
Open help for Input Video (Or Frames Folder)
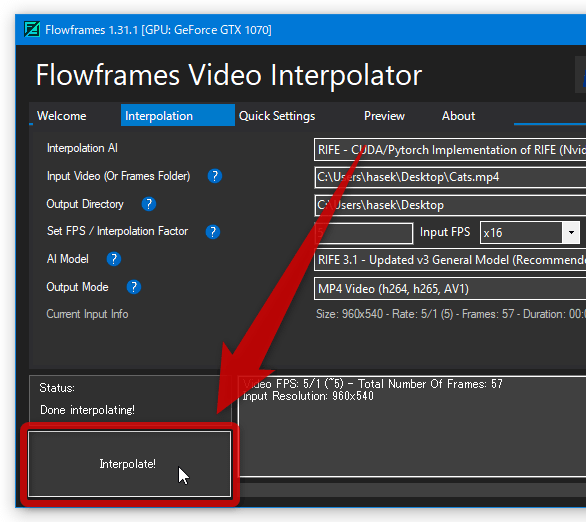(x=215, y=176)
